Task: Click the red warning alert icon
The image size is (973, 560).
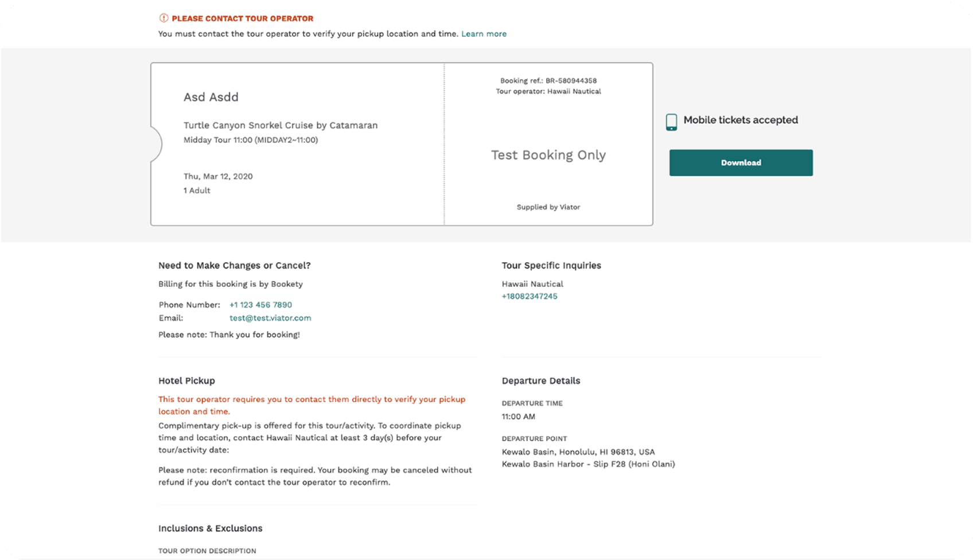Action: pyautogui.click(x=164, y=18)
